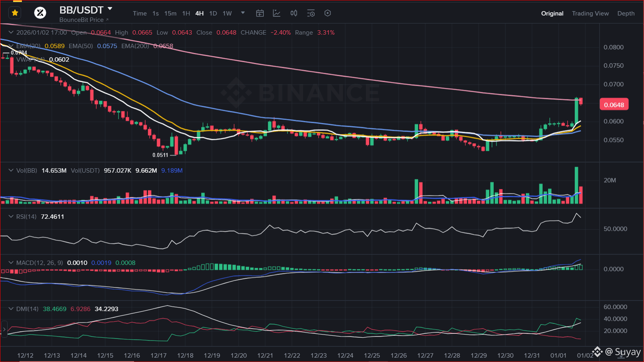The height and width of the screenshot is (362, 644).
Task: Collapse the OHLC info row chevron
Action: click(11, 33)
